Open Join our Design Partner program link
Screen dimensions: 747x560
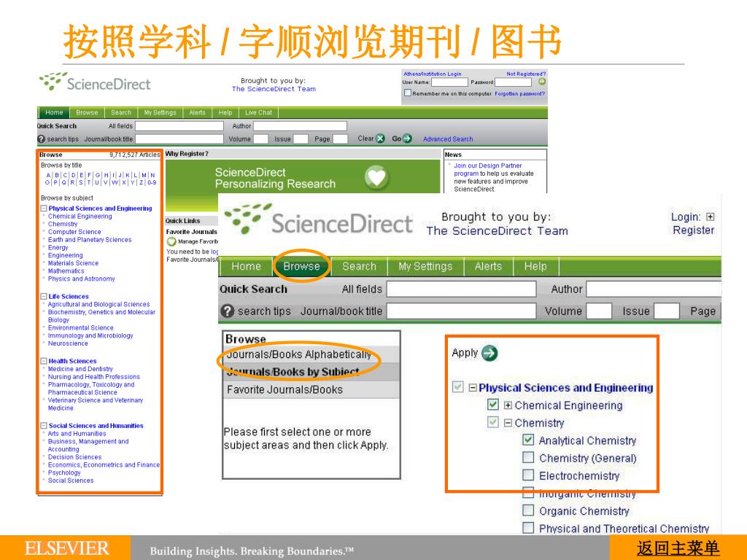pos(488,169)
